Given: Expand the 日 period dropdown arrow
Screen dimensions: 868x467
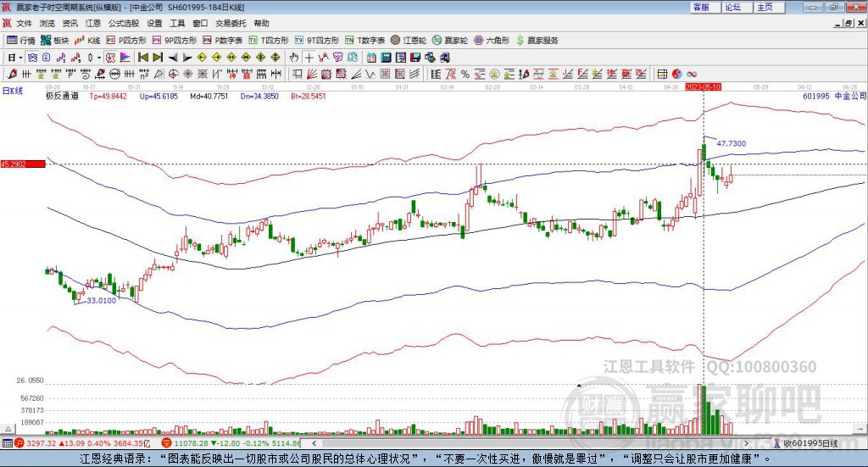Looking at the screenshot, I should click(21, 58).
